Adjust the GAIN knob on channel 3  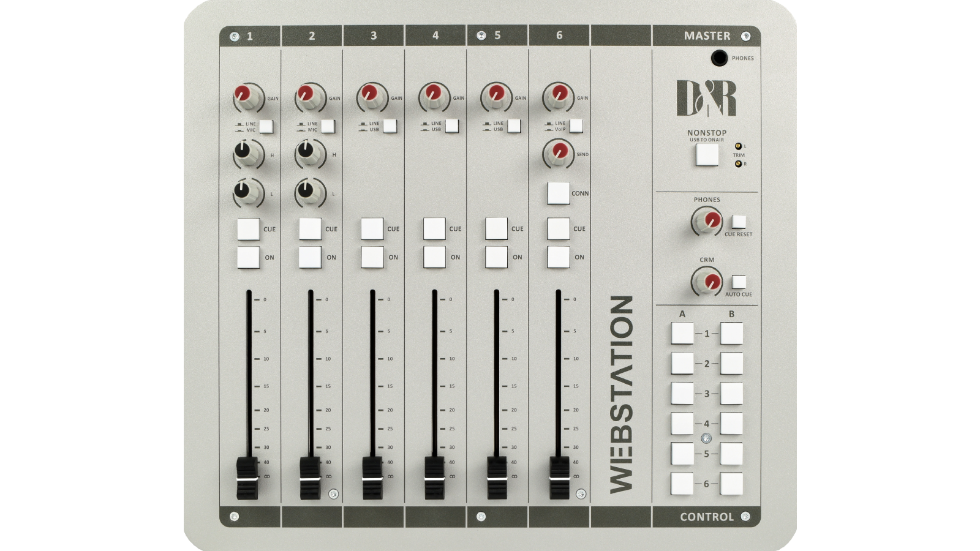coord(374,96)
